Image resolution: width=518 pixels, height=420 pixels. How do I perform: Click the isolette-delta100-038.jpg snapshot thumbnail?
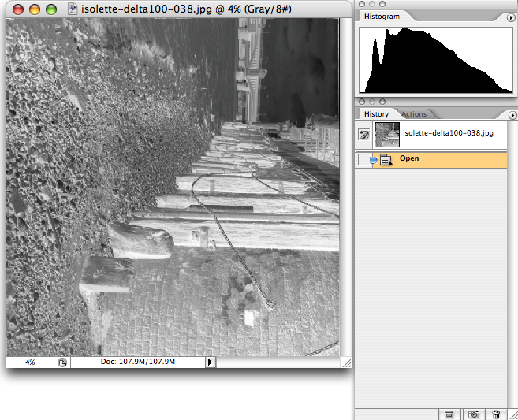tap(387, 135)
